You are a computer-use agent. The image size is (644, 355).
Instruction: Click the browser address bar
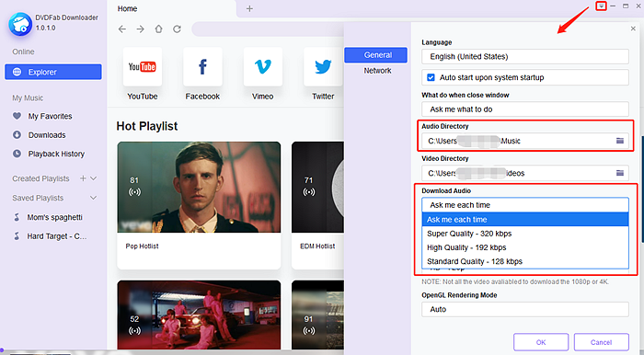click(268, 29)
